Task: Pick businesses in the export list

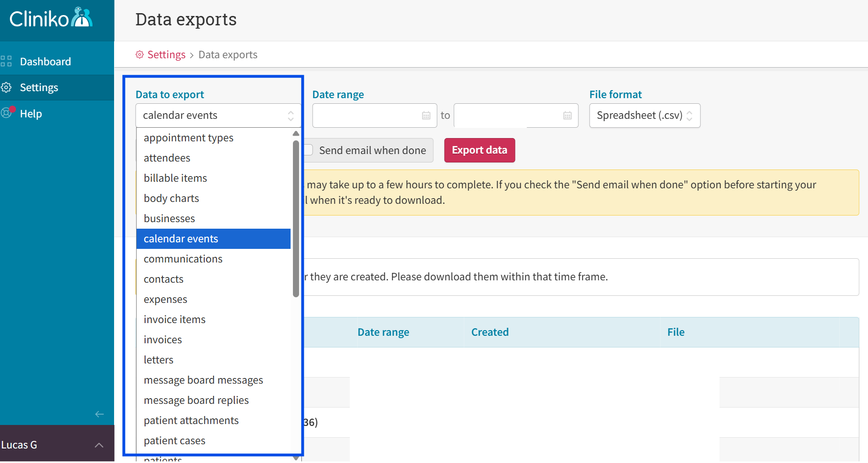Action: (x=214, y=219)
